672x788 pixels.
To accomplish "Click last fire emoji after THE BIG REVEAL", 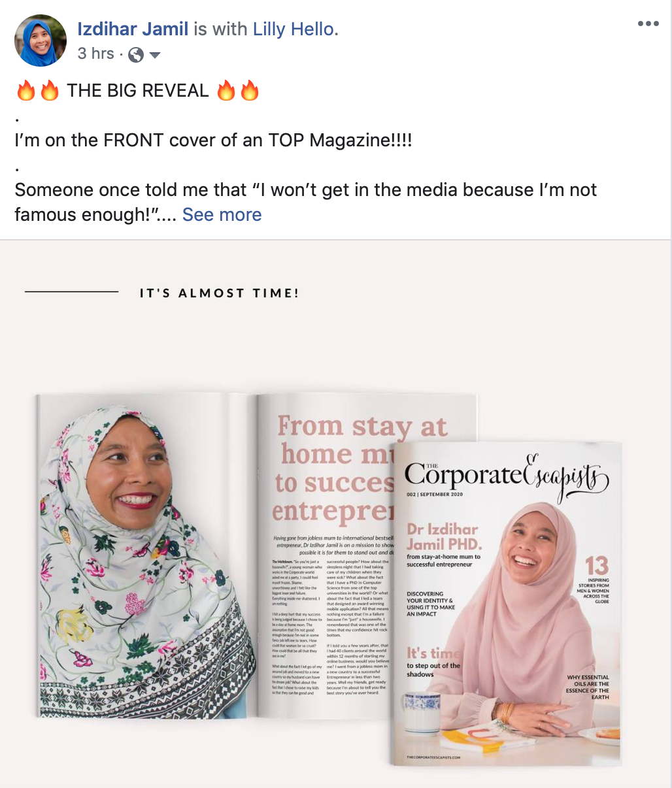I will (249, 90).
